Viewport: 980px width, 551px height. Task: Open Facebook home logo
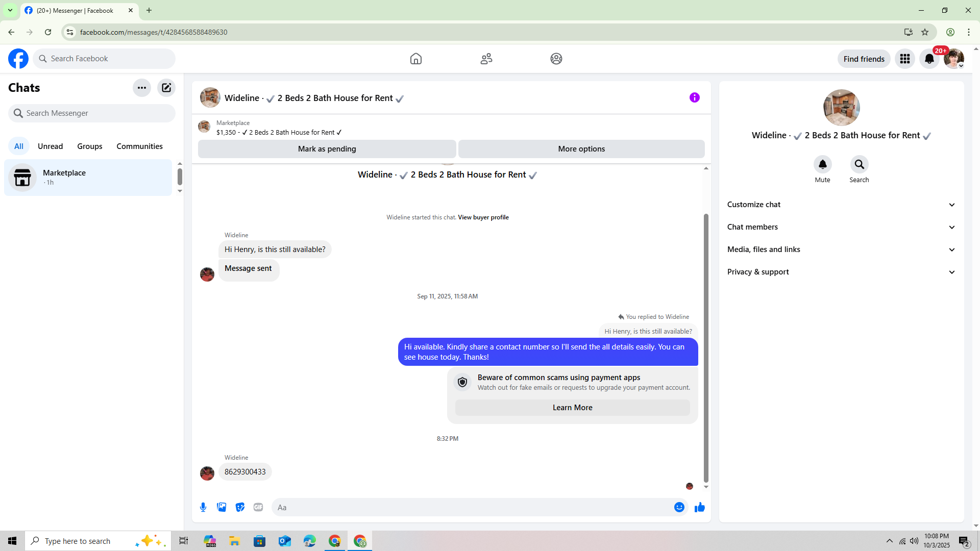18,59
